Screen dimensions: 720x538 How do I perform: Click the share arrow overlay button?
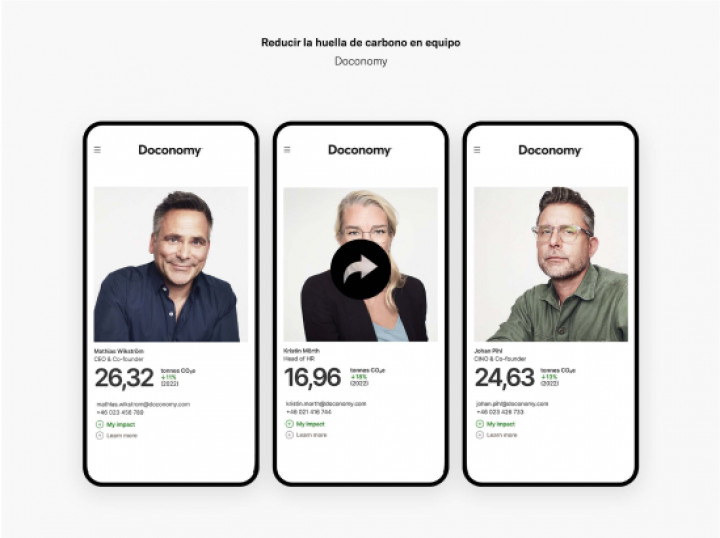(360, 270)
